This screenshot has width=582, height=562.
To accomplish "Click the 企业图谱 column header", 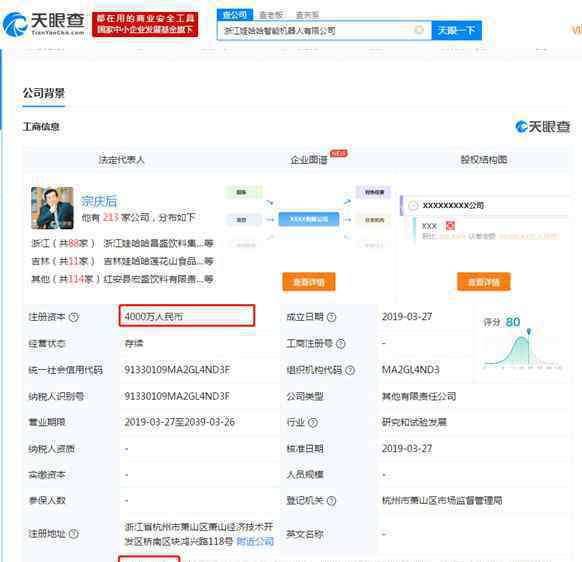I will coord(309,160).
